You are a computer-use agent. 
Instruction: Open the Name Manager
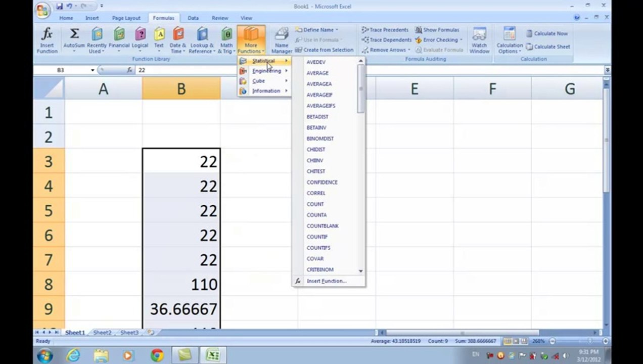(282, 40)
